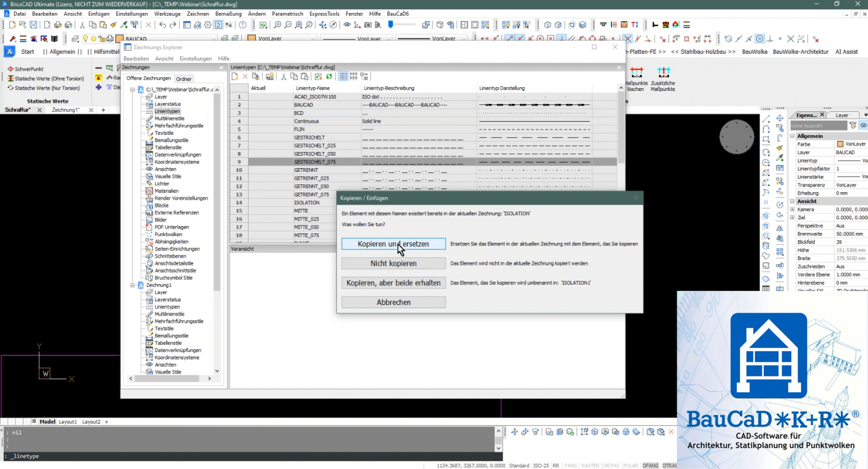Toggle RASTER in status bar
868x469 pixels.
coord(590,465)
